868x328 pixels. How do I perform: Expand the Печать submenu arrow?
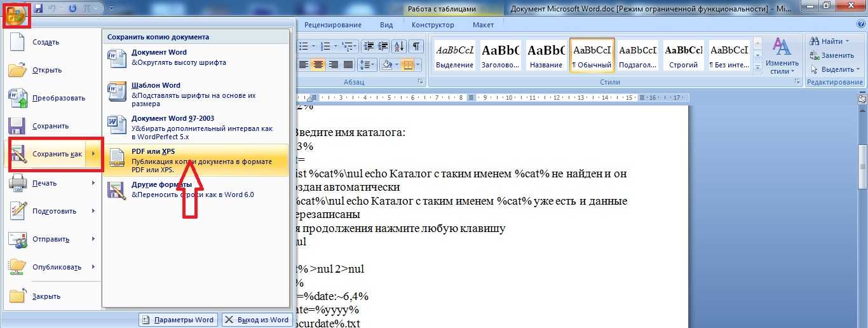click(x=94, y=183)
